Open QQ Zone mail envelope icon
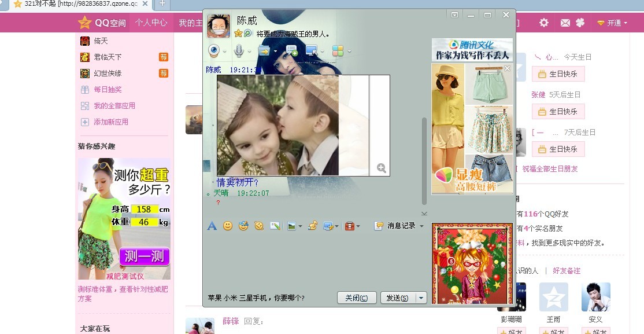The image size is (644, 334). pos(565,23)
